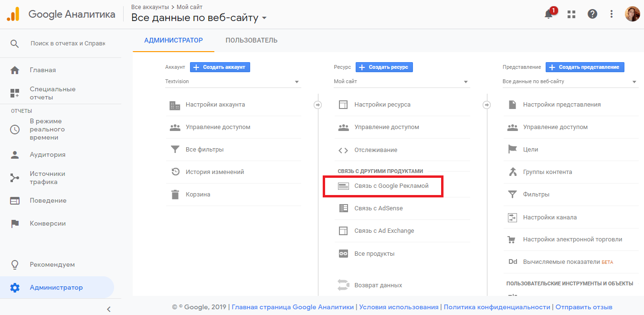Click the Вычисляемые показатели Dd icon
The width and height of the screenshot is (644, 315).
point(513,262)
